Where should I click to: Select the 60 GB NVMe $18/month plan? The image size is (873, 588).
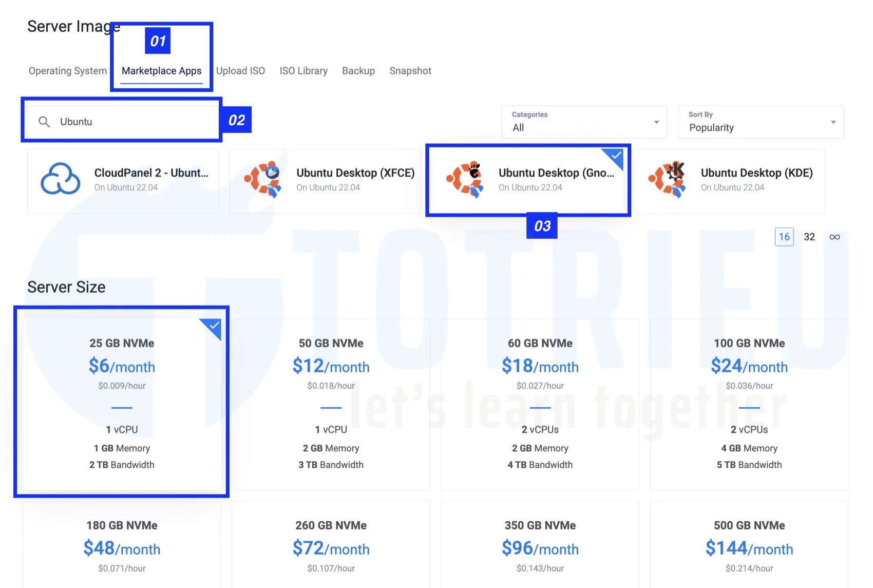pos(540,404)
